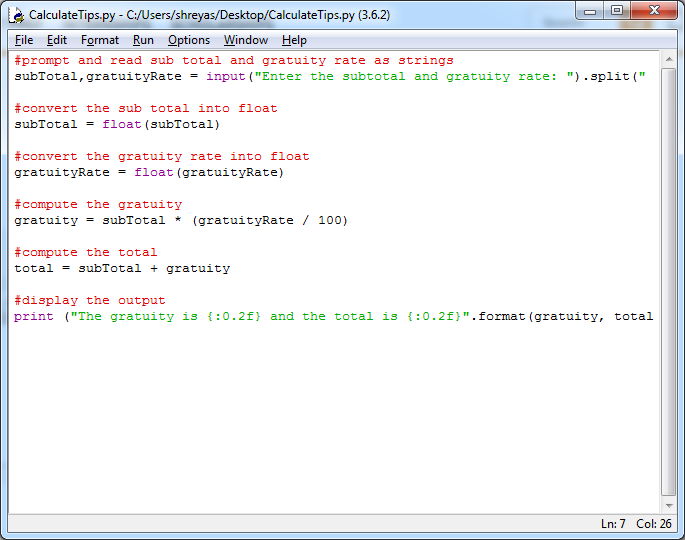Viewport: 685px width, 540px height.
Task: Close the CalculateTips.py editor window
Action: 654,11
